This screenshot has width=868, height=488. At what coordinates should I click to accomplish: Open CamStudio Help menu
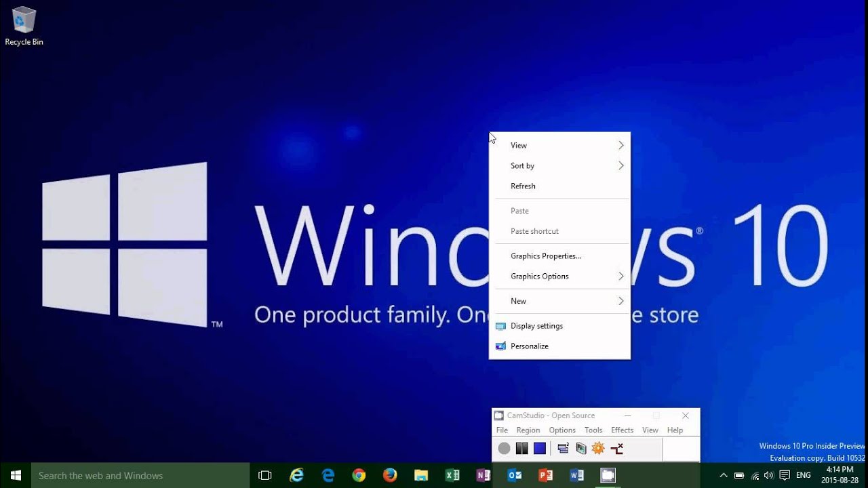point(675,430)
